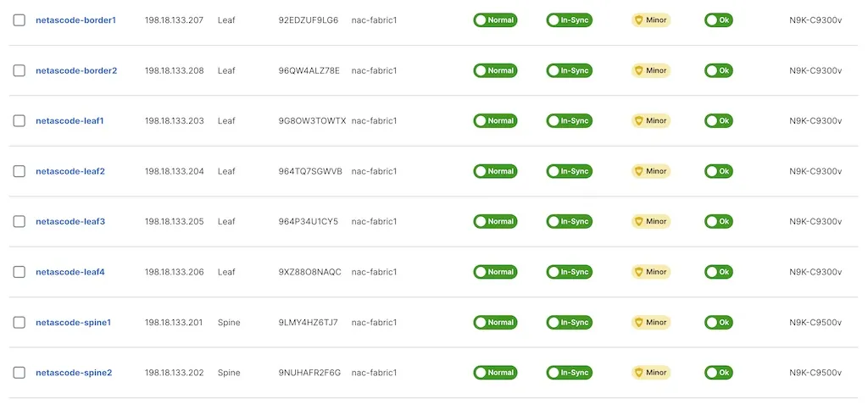Viewport: 868px width, 410px height.
Task: Click IP address 198.18.133.208
Action: pos(175,71)
